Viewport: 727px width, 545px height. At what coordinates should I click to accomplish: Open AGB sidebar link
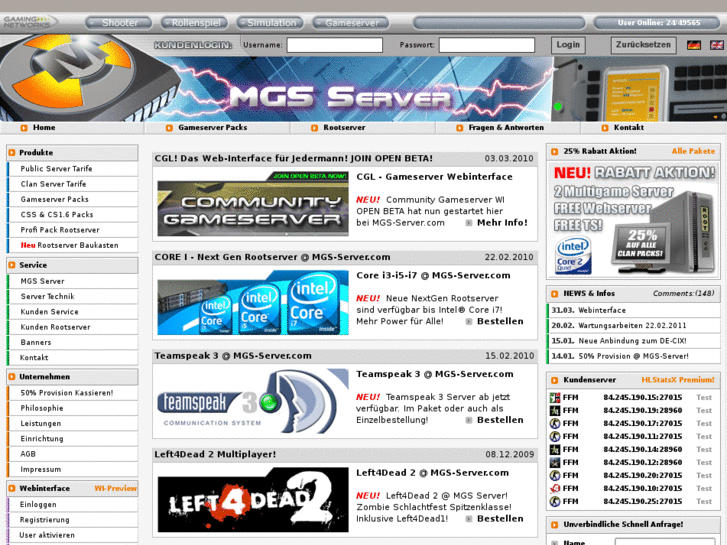coord(28,454)
